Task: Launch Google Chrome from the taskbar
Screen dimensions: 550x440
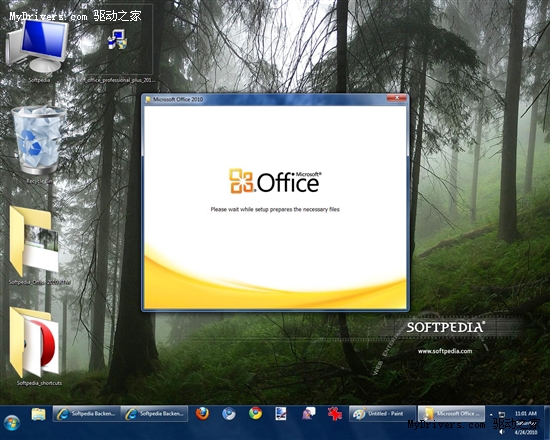Action: tap(255, 414)
